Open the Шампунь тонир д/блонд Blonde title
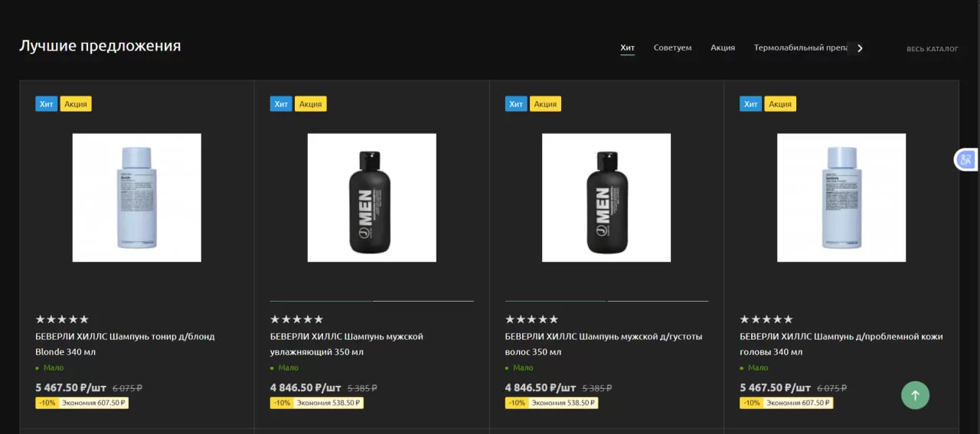Screen dimensions: 980x434 125,344
